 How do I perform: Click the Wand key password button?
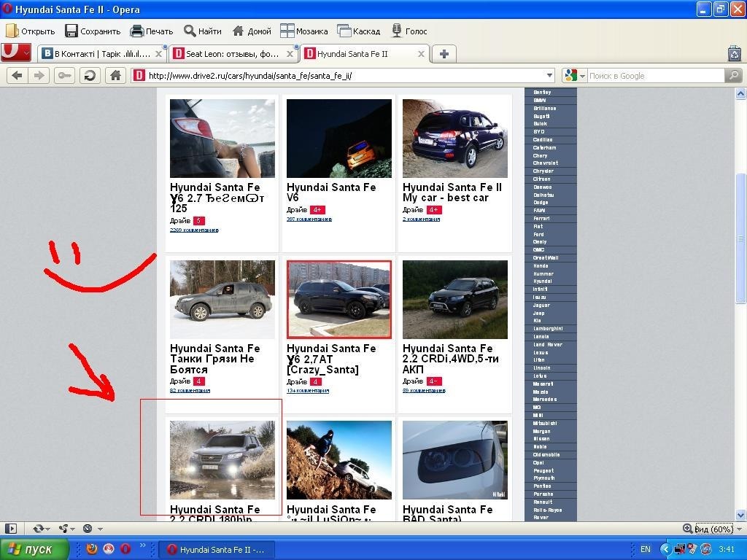click(64, 75)
